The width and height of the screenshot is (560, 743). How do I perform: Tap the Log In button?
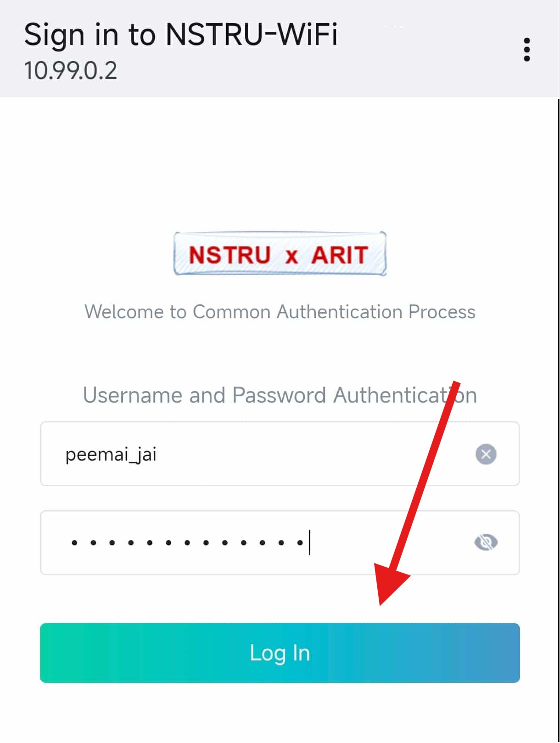[x=280, y=653]
